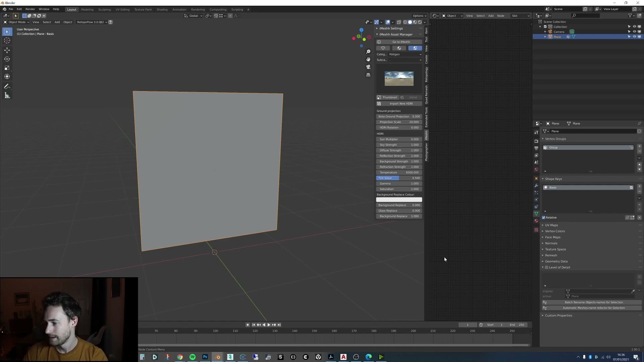Viewport: 644px width, 362px height.
Task: Toggle camera view icon in viewport
Action: (368, 67)
